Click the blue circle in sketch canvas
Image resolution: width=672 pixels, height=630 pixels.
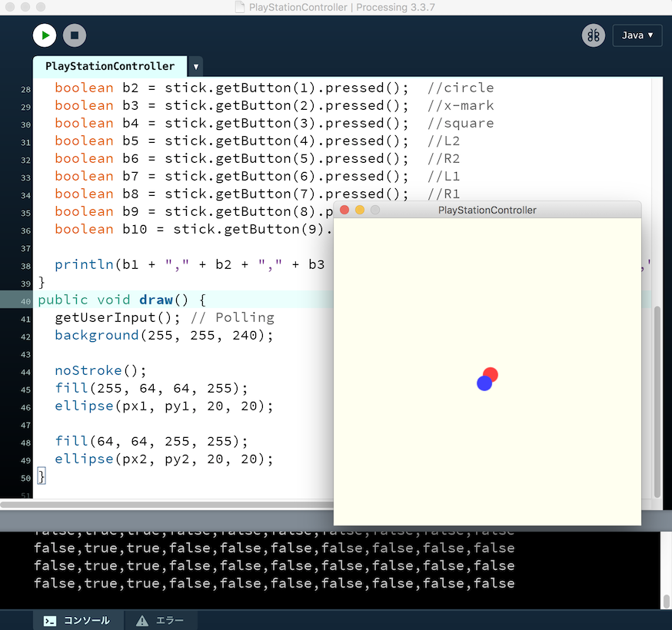[x=482, y=384]
